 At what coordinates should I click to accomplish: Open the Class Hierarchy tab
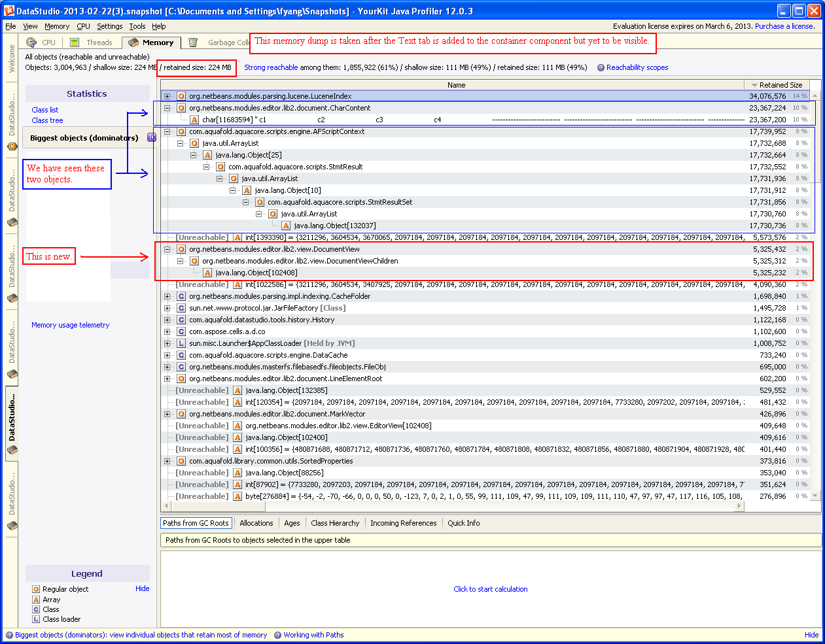(x=335, y=523)
